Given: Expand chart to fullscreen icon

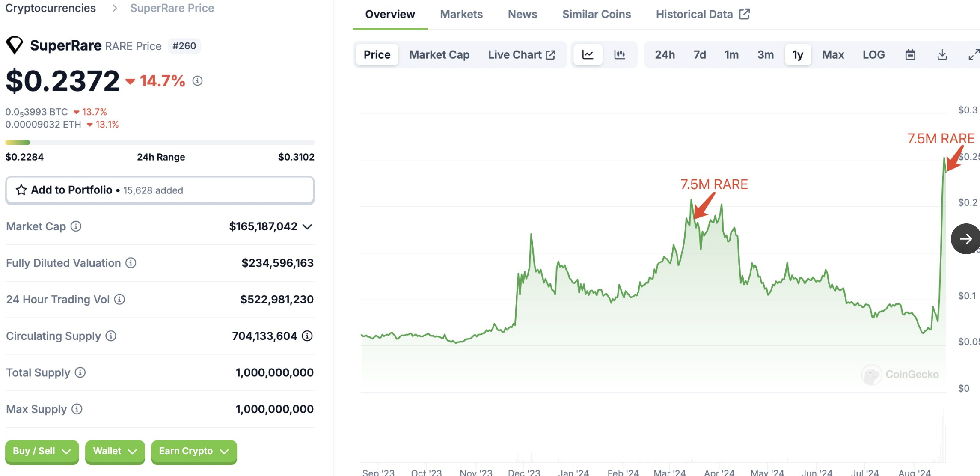Looking at the screenshot, I should tap(974, 54).
